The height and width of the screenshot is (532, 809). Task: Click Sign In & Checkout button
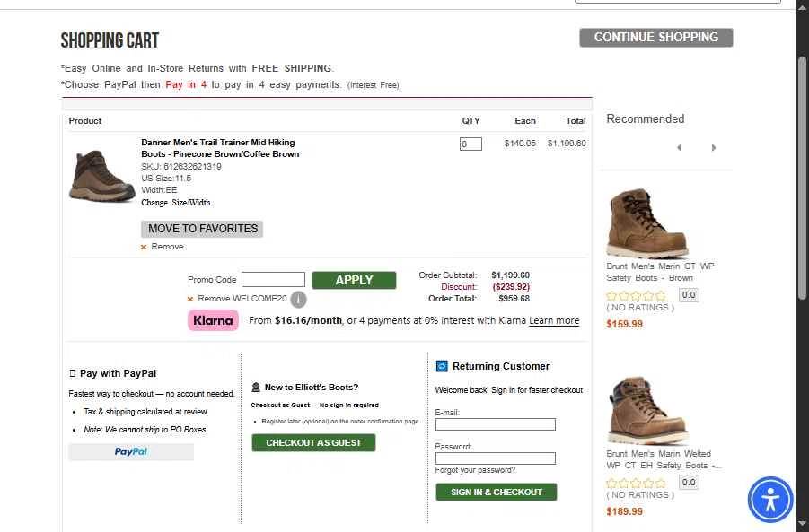click(x=497, y=492)
